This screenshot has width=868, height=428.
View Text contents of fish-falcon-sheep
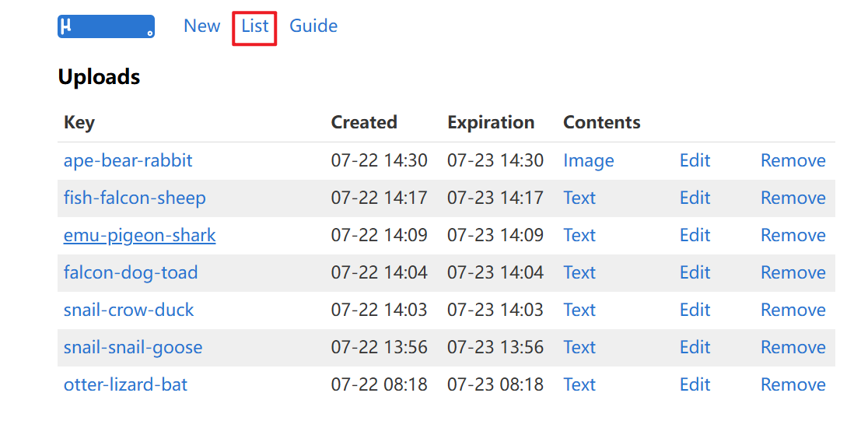[x=579, y=198]
